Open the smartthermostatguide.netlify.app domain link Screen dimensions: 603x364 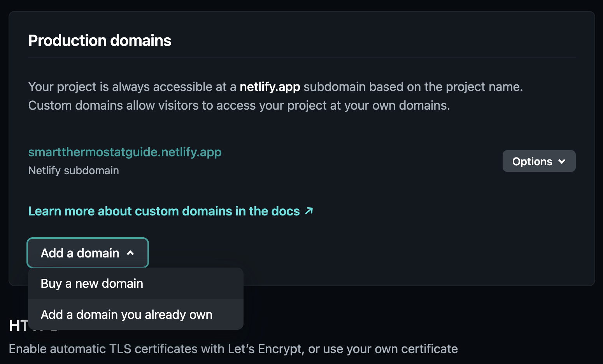pyautogui.click(x=125, y=152)
